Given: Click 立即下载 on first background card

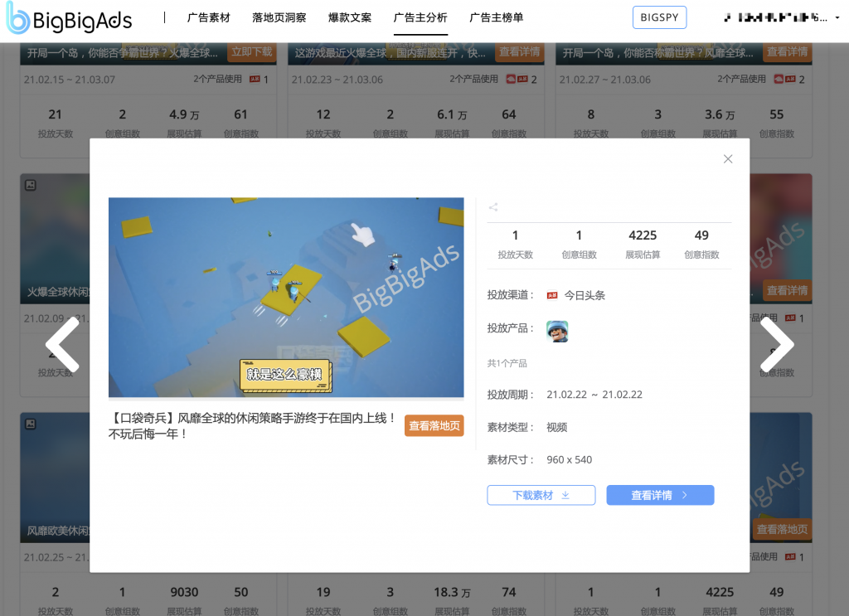Looking at the screenshot, I should coord(252,52).
